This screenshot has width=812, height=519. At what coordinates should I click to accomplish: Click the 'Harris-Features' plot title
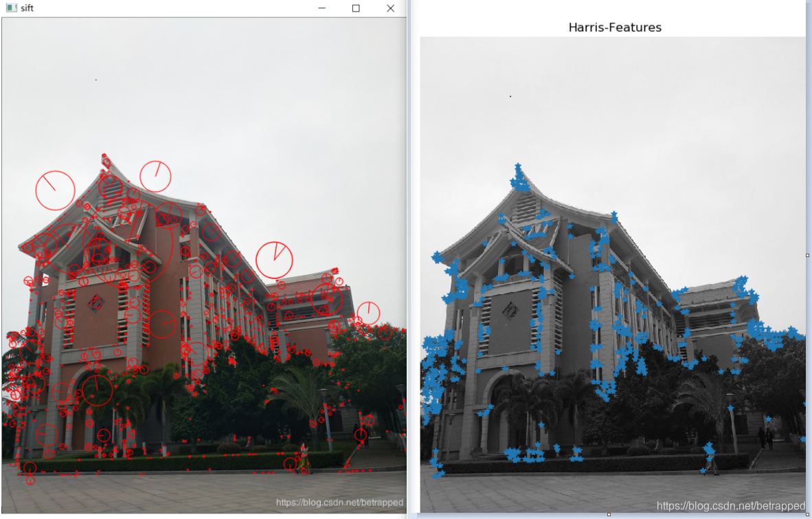(615, 27)
